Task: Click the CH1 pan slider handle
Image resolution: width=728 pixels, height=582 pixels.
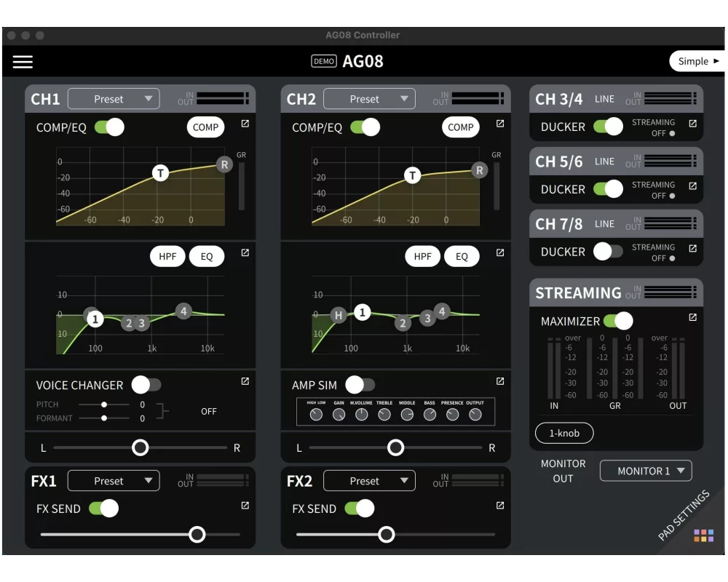Action: click(x=141, y=447)
